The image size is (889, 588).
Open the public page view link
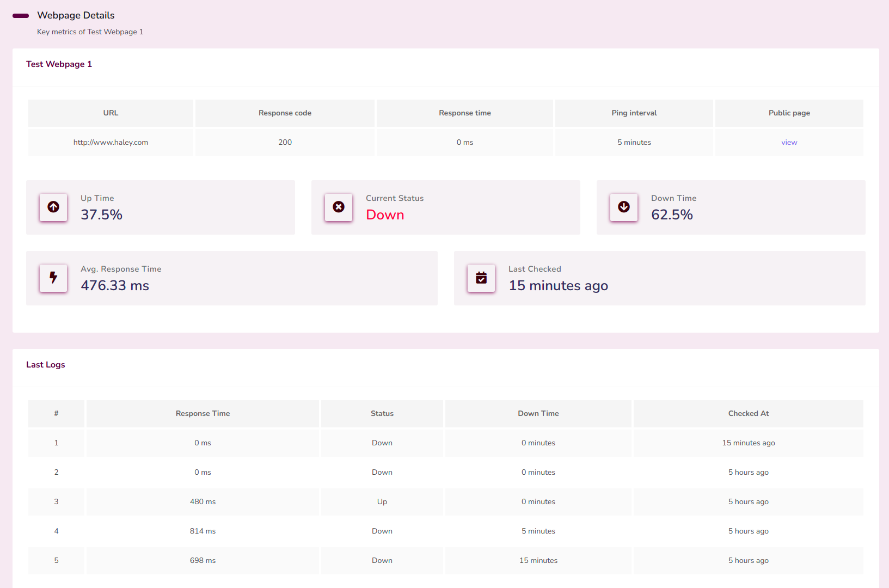[x=789, y=143]
